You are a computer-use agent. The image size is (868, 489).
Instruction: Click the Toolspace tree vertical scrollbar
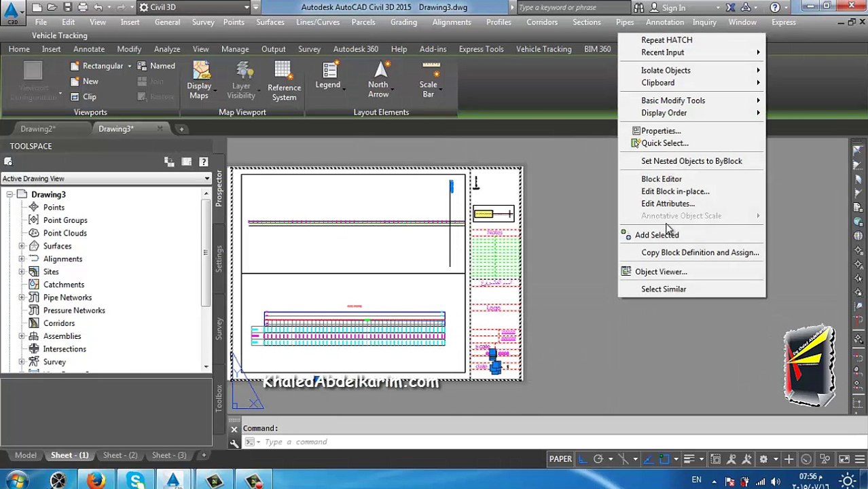(206, 280)
